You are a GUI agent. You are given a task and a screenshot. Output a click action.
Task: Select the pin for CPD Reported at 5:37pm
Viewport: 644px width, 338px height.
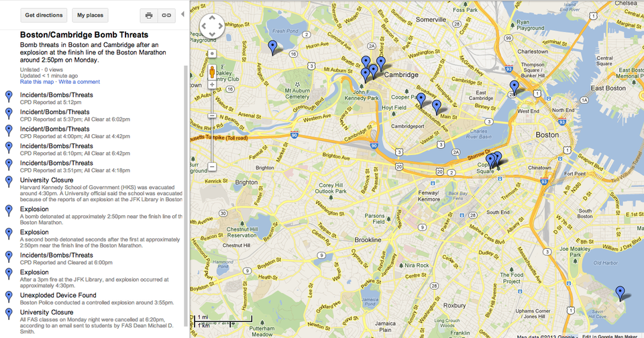pyautogui.click(x=9, y=114)
